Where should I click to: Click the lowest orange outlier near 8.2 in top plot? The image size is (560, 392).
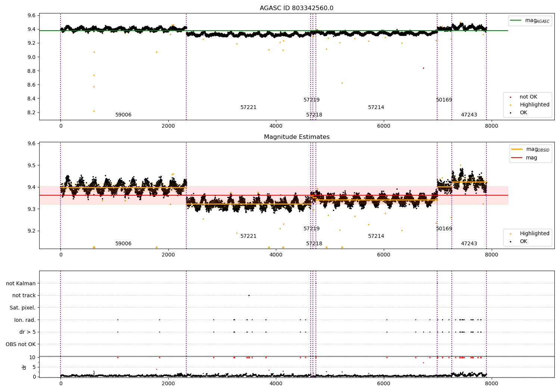pos(94,111)
